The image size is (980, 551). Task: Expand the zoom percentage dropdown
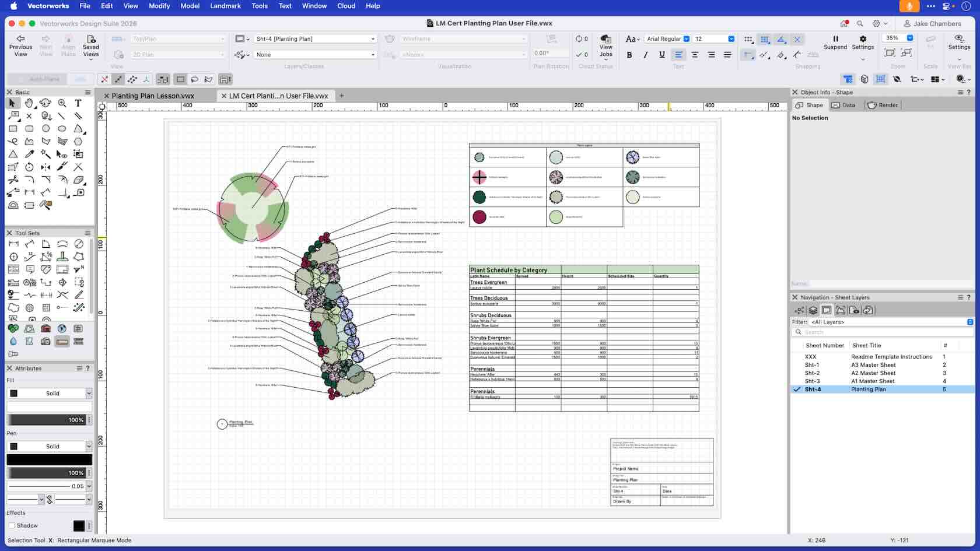click(909, 38)
